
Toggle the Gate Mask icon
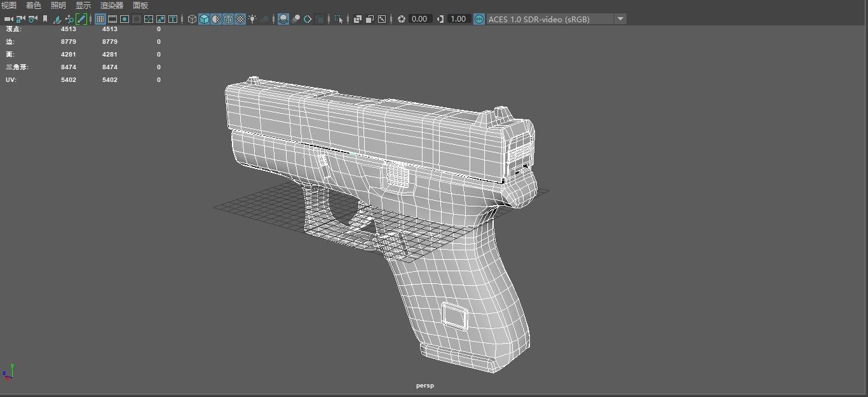(x=137, y=19)
